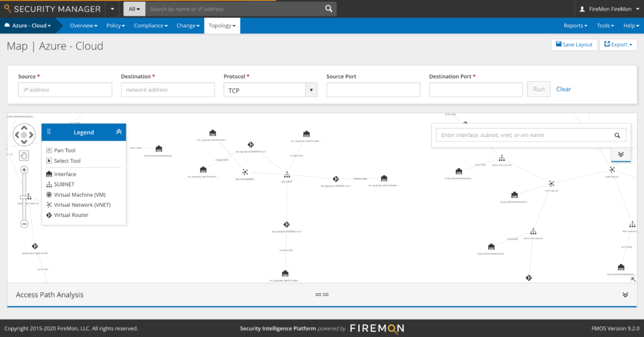The width and height of the screenshot is (644, 337).
Task: Select the vnet-c.qa.uc3 virtual network node
Action: click(551, 184)
